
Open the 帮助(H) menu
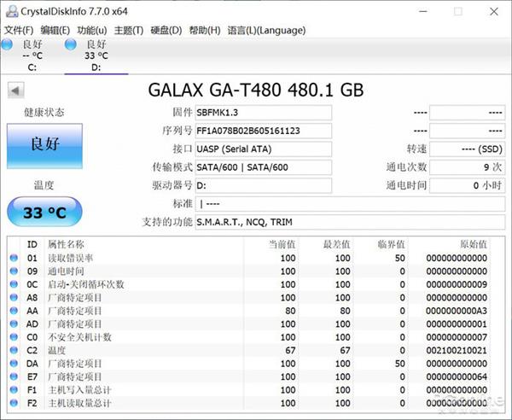[x=205, y=31]
